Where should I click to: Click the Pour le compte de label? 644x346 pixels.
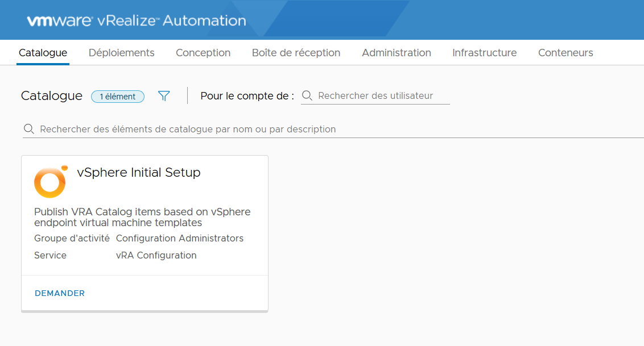pyautogui.click(x=247, y=96)
